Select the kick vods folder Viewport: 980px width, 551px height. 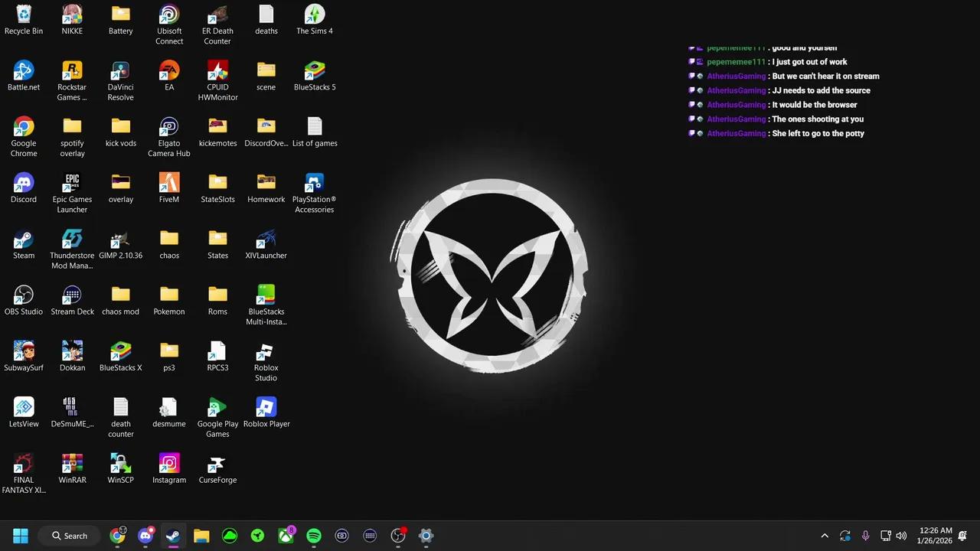[120, 127]
